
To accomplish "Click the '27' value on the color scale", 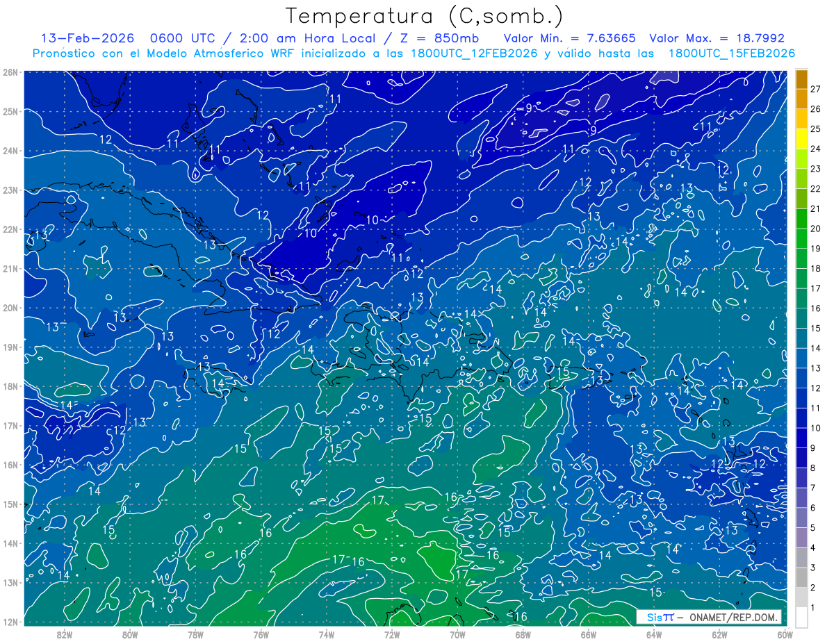I will [x=816, y=89].
